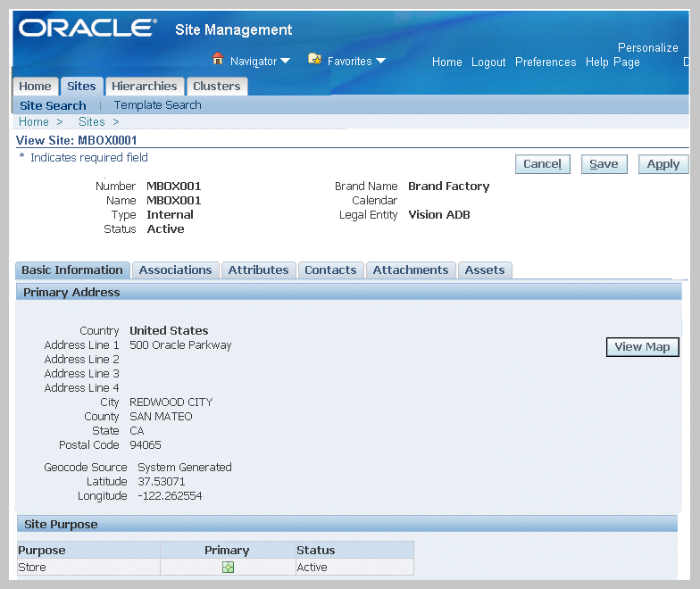Open the Clusters tab
Screen dimensions: 700x589
[217, 86]
